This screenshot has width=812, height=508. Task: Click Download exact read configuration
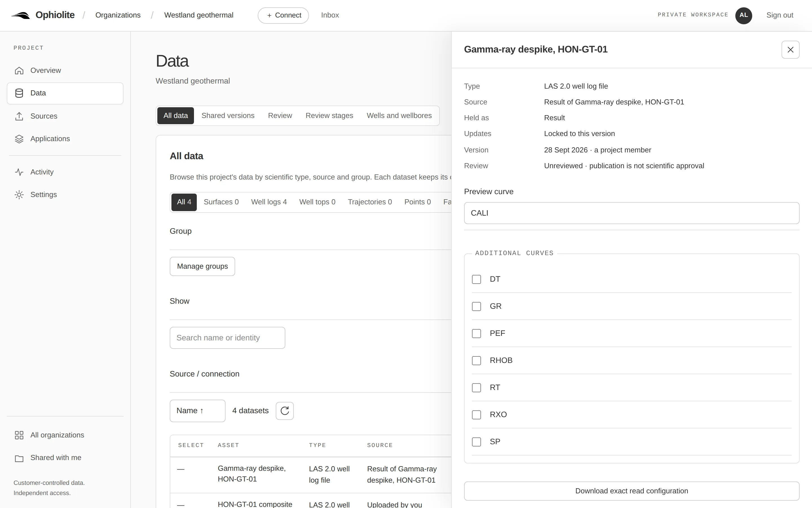632,491
